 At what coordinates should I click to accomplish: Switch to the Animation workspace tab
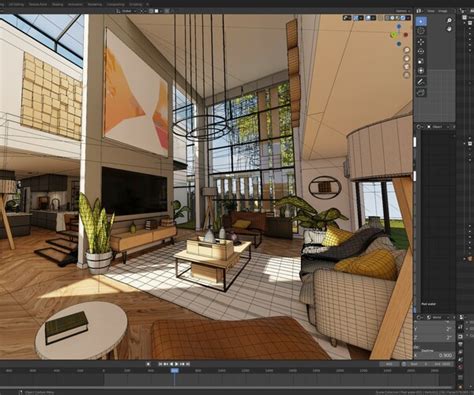[75, 4]
